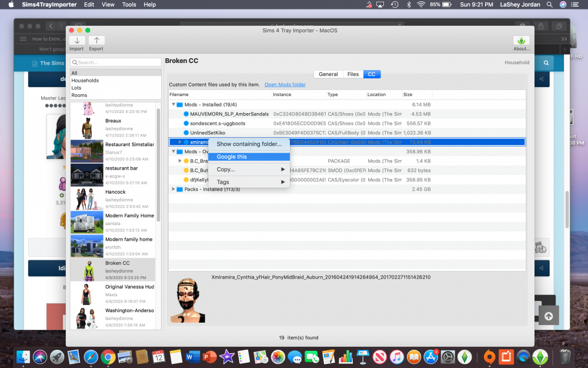The height and width of the screenshot is (368, 588).
Task: Open PowerPoint from the dock
Action: [x=210, y=357]
